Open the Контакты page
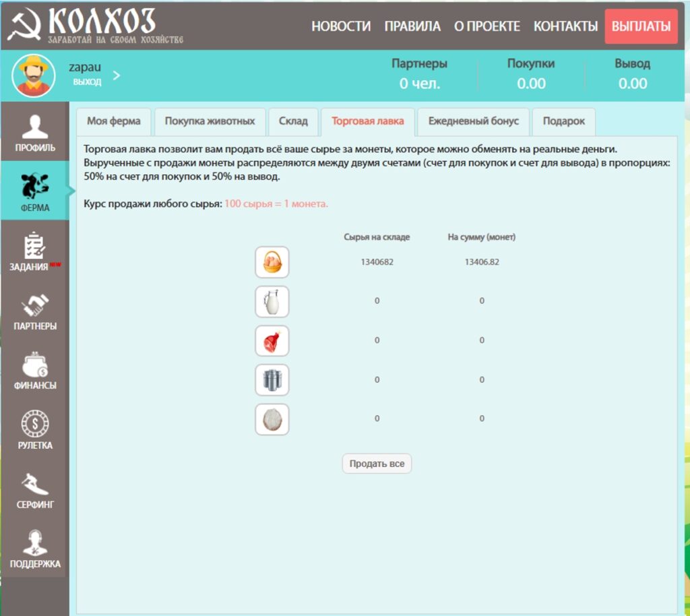The width and height of the screenshot is (690, 616). [565, 26]
